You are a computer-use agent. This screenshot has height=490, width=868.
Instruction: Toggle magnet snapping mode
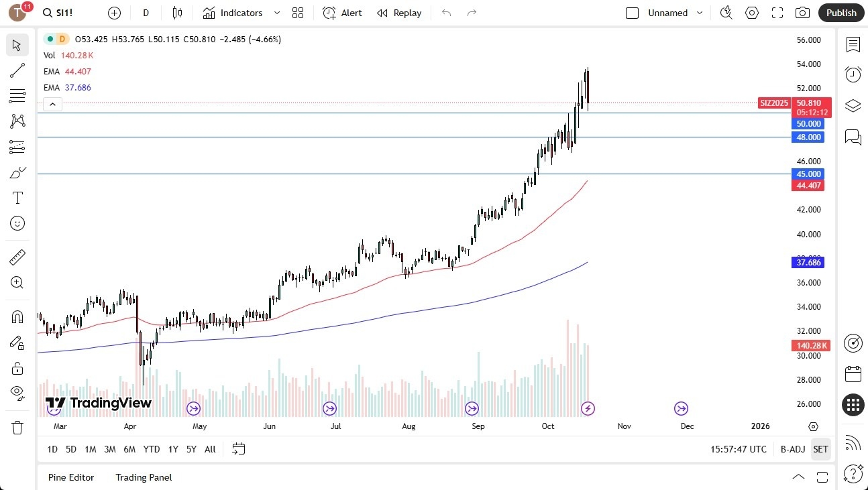pos(17,316)
